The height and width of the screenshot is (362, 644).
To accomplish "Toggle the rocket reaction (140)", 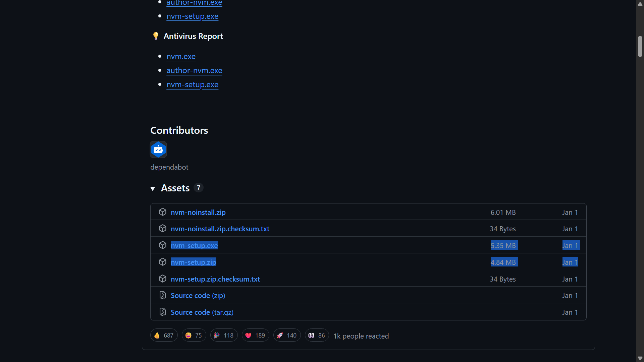I will 287,336.
